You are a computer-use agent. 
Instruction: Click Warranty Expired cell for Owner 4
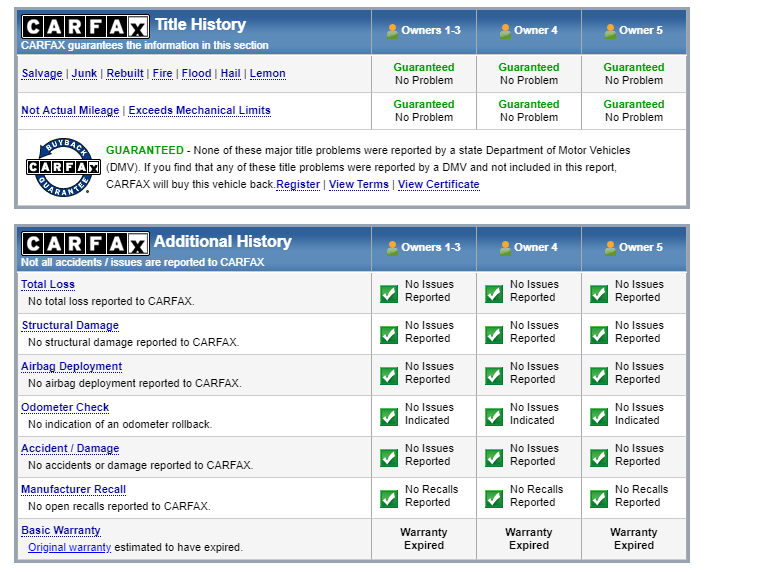click(529, 539)
